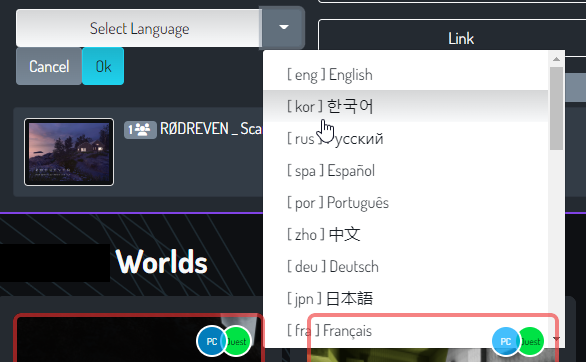Select the [zho] Chinese option
Image resolution: width=586 pixels, height=362 pixels.
[x=405, y=234]
